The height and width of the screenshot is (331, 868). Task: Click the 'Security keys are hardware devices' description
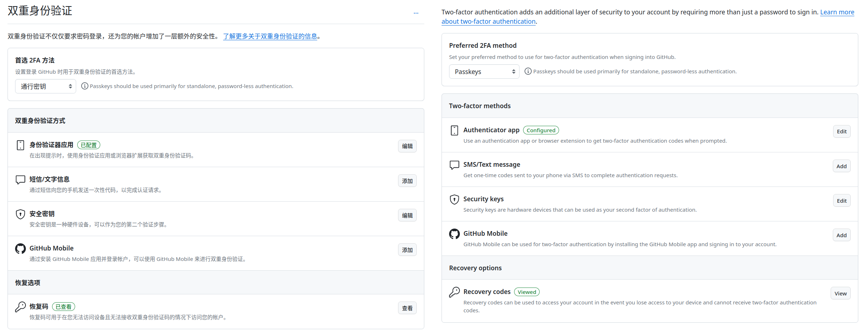click(x=580, y=210)
